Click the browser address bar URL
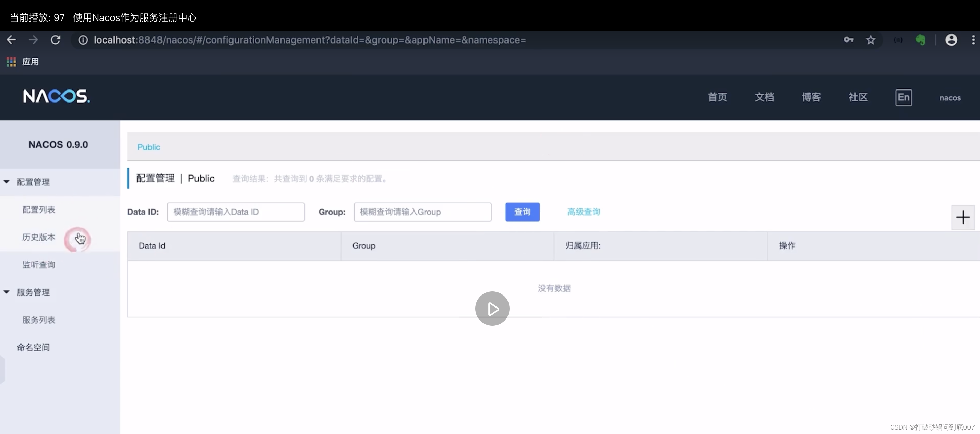 pyautogui.click(x=310, y=40)
